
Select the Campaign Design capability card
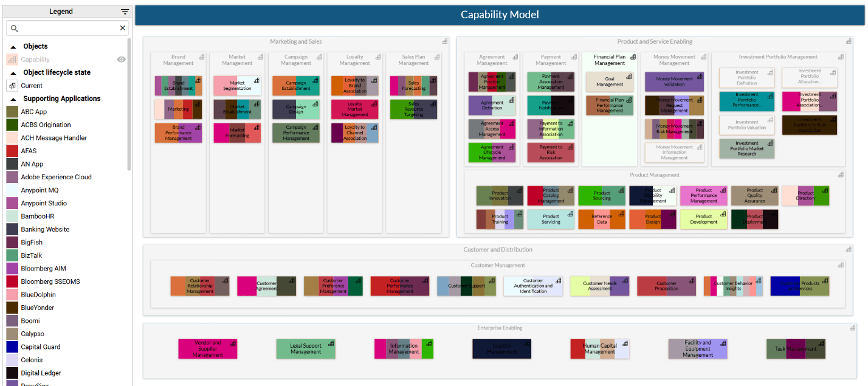pyautogui.click(x=296, y=109)
